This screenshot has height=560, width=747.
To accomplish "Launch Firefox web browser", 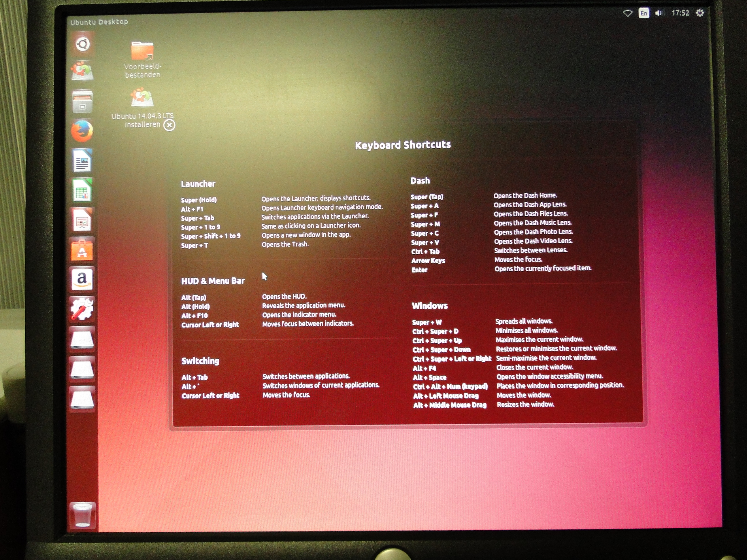I will tap(82, 131).
